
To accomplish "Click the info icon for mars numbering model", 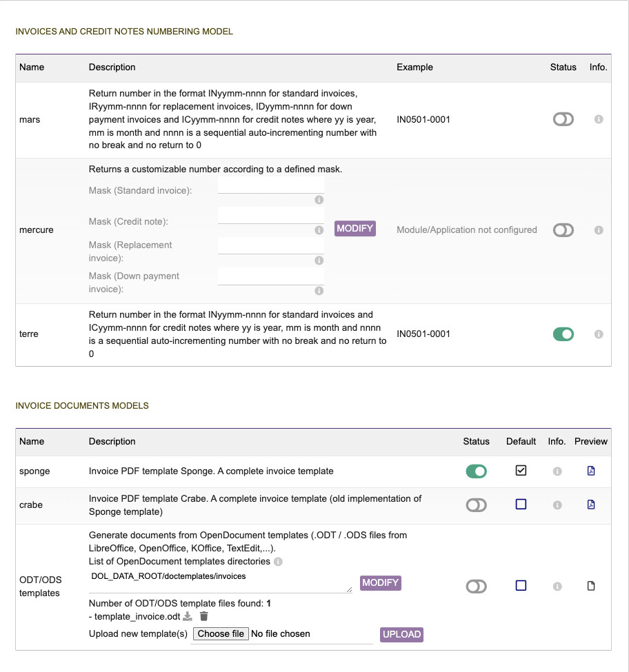I will (599, 119).
